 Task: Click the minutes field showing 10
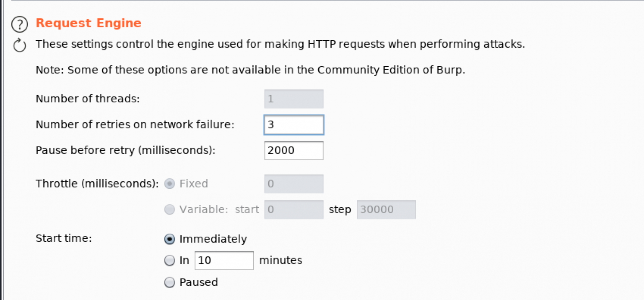224,260
